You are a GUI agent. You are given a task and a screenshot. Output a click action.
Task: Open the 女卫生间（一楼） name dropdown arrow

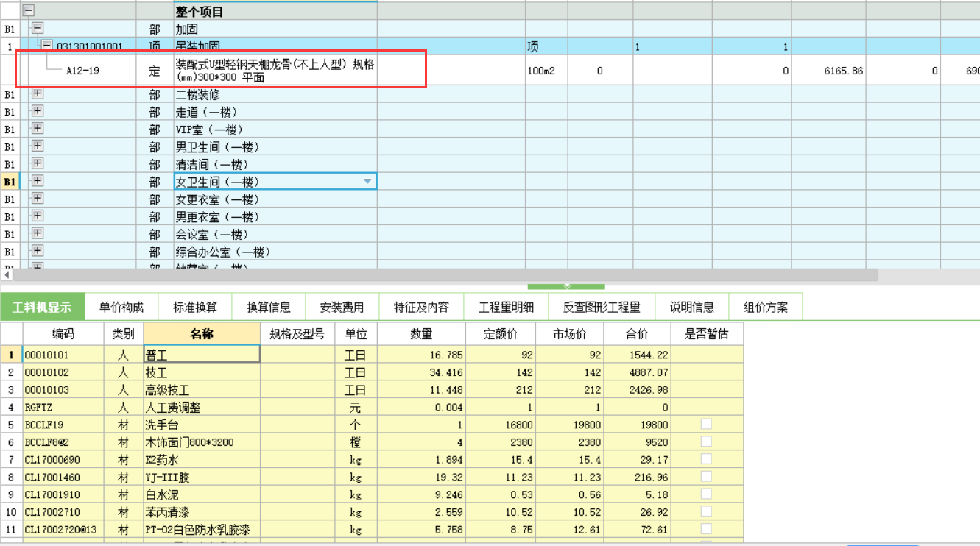(x=367, y=182)
